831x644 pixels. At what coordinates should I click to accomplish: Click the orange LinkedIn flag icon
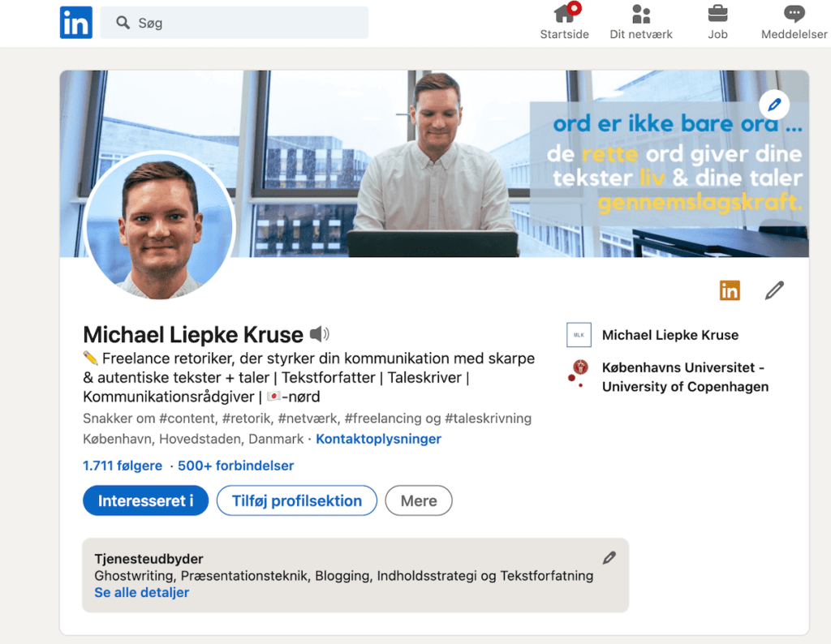(730, 290)
